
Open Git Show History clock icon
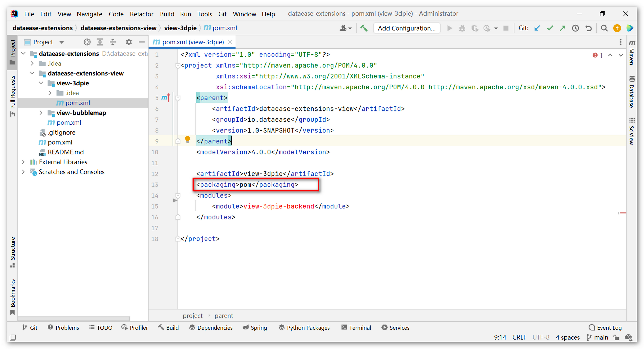point(575,28)
